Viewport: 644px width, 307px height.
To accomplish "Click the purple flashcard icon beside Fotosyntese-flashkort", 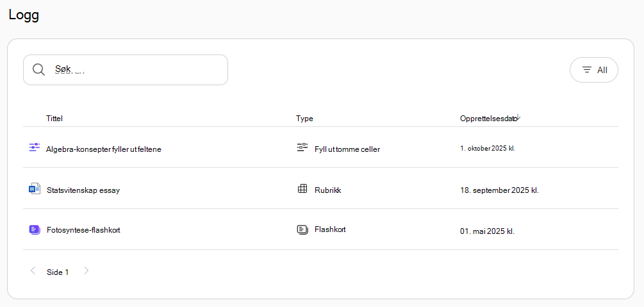I will pyautogui.click(x=35, y=229).
